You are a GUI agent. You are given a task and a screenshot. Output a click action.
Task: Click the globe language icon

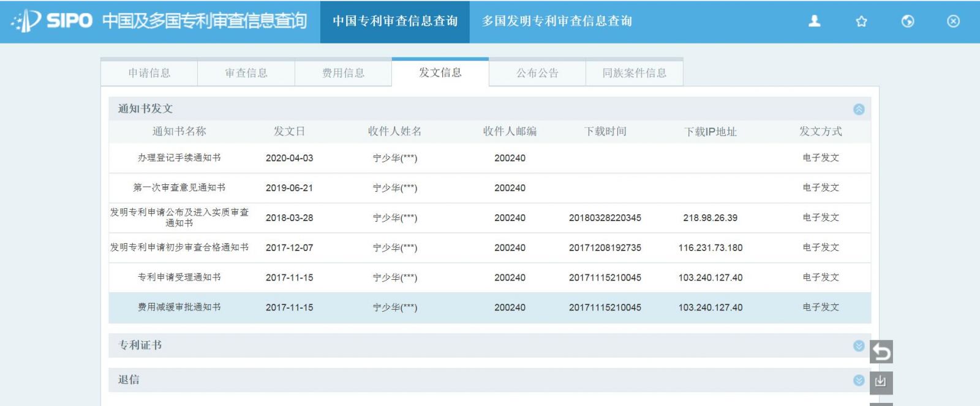point(908,21)
